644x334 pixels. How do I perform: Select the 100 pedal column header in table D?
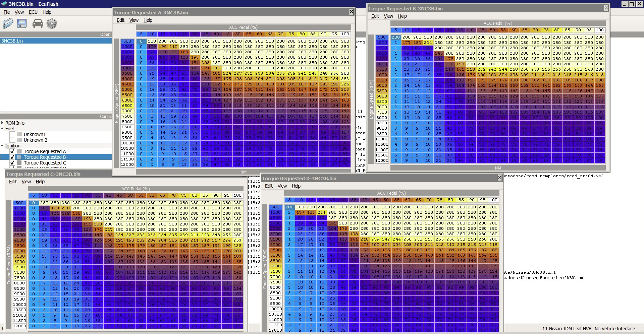pyautogui.click(x=493, y=200)
